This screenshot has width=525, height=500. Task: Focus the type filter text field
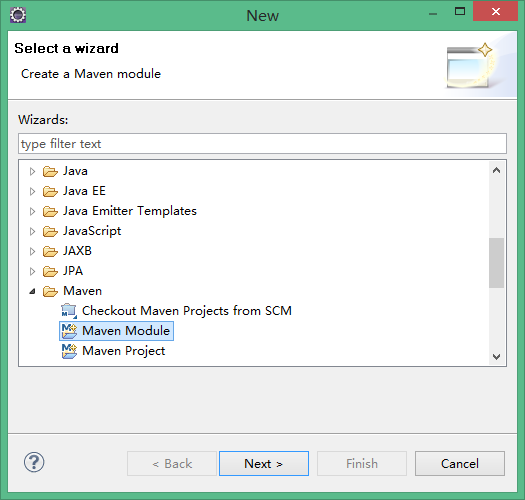tap(262, 144)
